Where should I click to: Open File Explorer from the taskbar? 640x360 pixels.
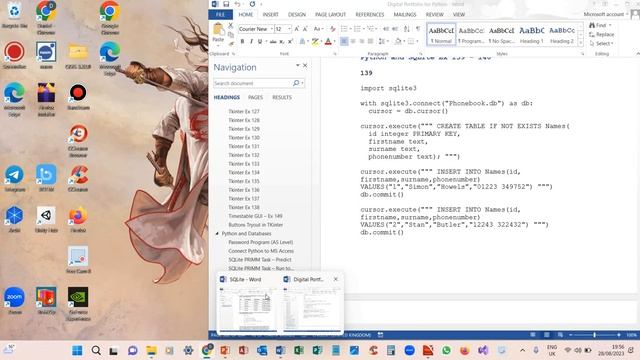pos(151,350)
